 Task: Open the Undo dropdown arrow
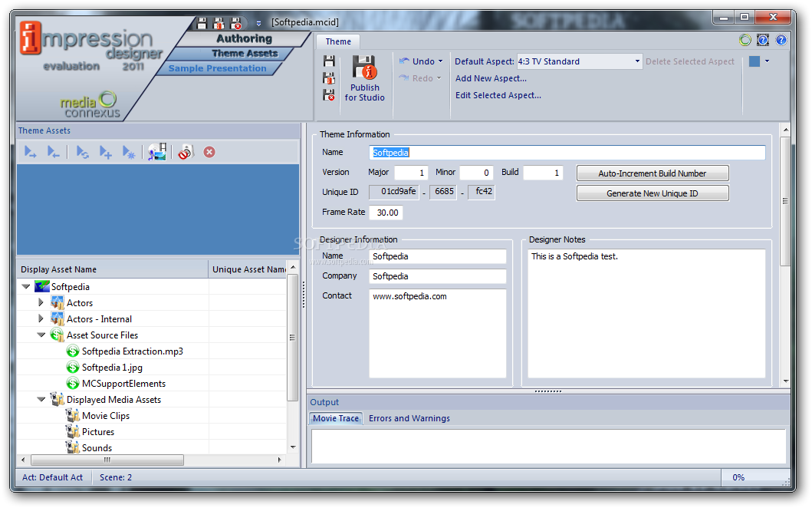(441, 61)
